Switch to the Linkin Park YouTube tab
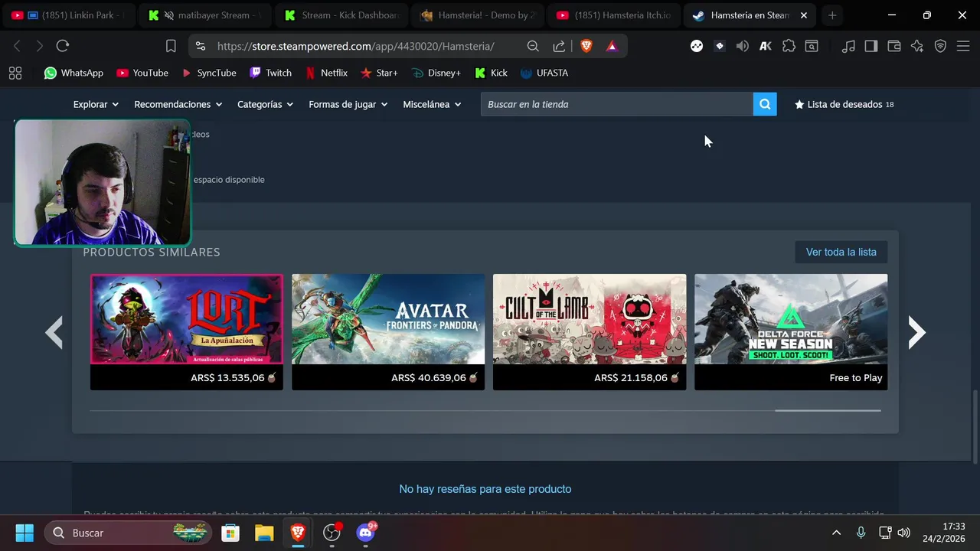Viewport: 980px width, 551px height. [69, 15]
